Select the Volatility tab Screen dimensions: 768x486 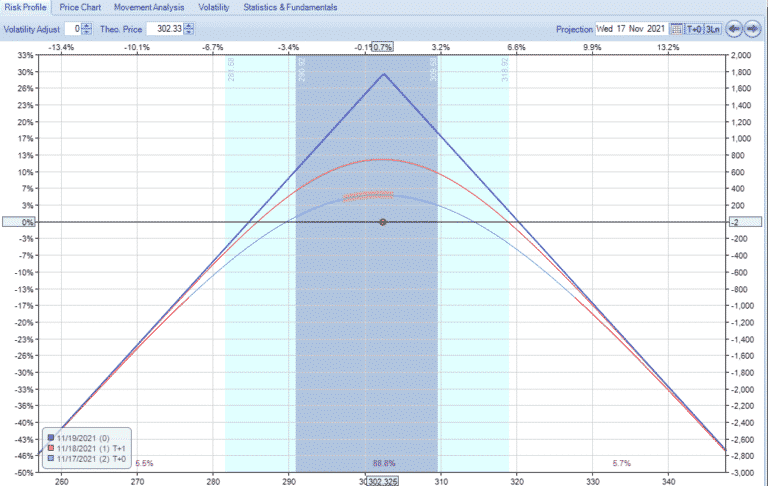pos(214,7)
